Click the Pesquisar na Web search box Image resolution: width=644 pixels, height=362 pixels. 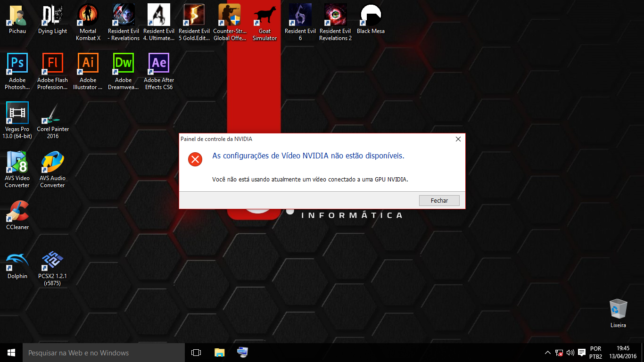pos(104,353)
